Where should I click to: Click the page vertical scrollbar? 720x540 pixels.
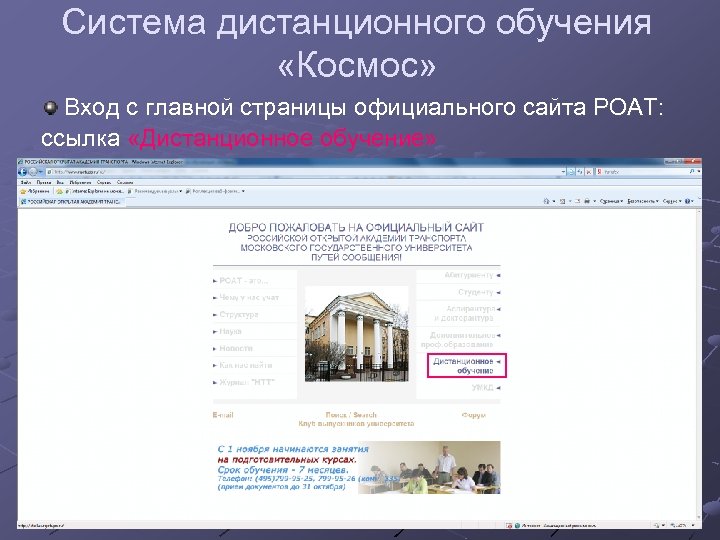pyautogui.click(x=699, y=364)
